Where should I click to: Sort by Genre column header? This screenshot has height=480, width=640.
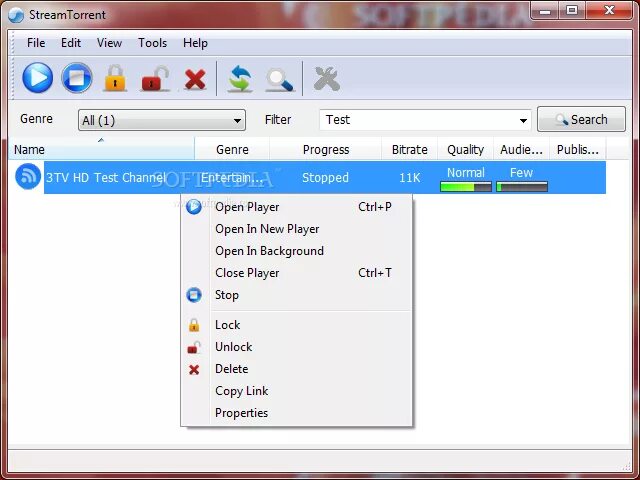pyautogui.click(x=232, y=149)
